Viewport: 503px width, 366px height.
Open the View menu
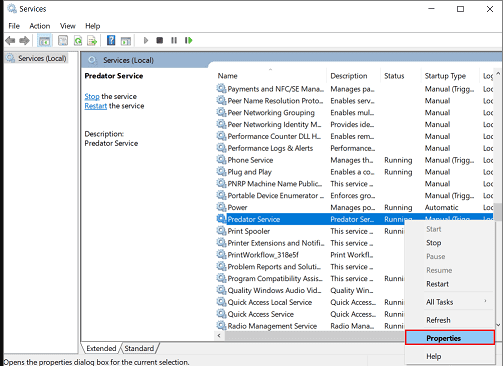[x=68, y=26]
